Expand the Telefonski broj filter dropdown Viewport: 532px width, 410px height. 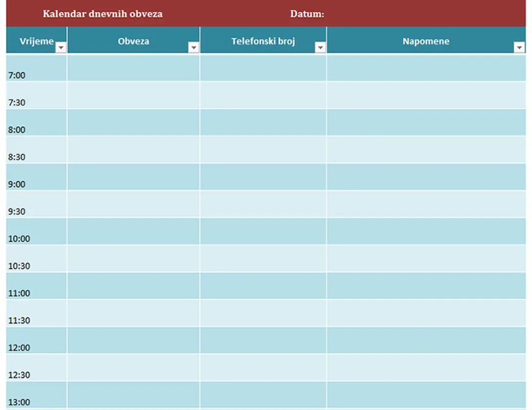click(x=320, y=48)
